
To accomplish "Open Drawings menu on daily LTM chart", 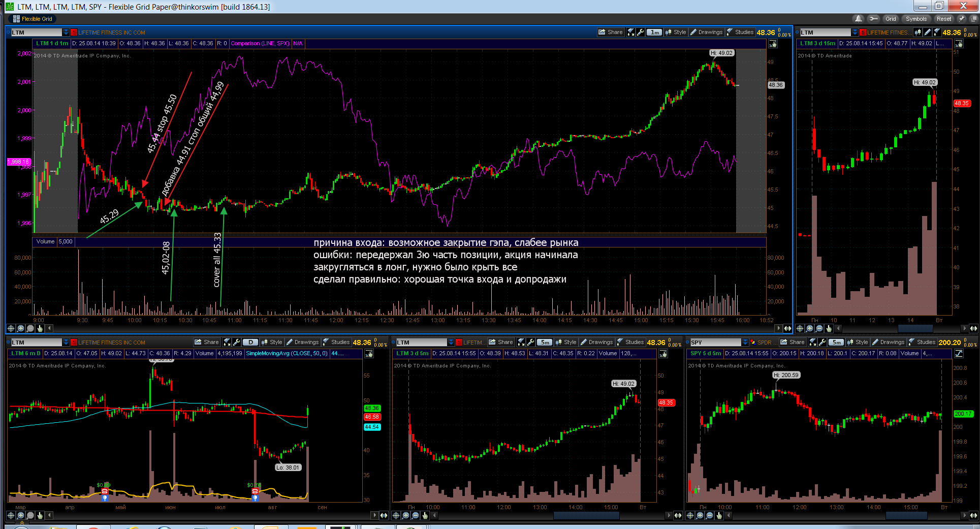I will click(x=302, y=342).
